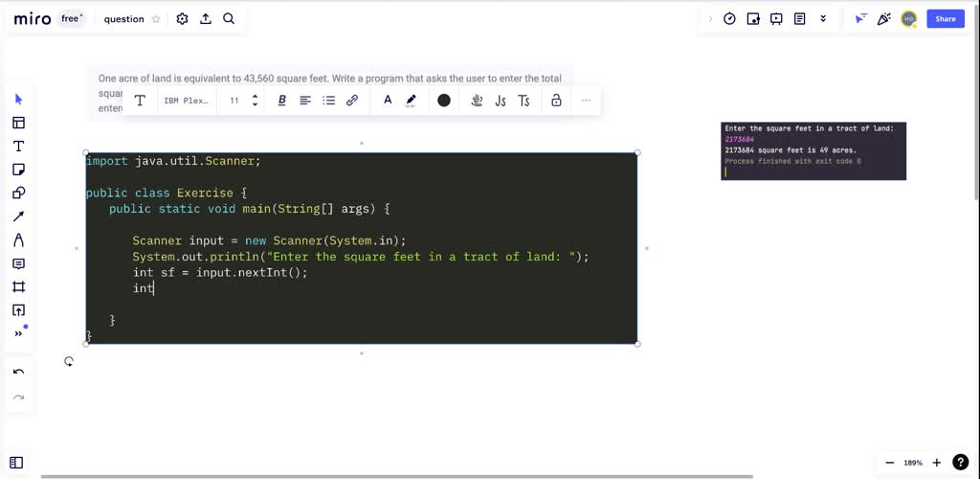Open the templates tool in sidebar
The height and width of the screenshot is (479, 980).
18,123
